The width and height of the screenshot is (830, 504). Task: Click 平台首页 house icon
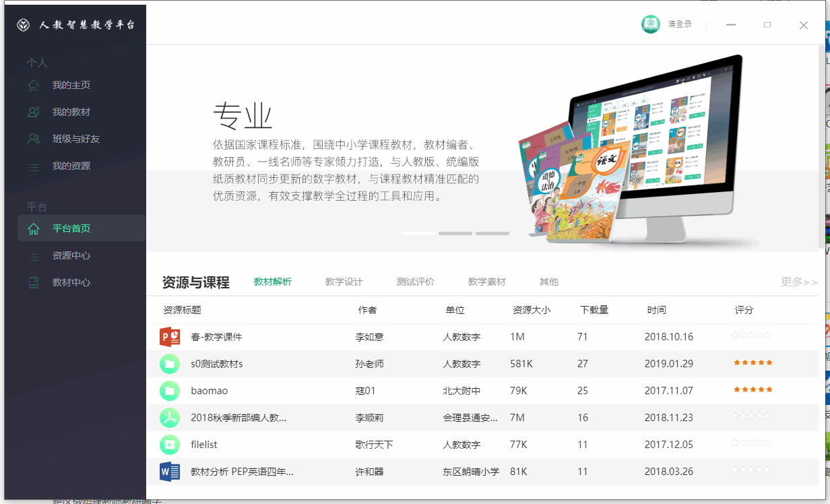point(33,229)
